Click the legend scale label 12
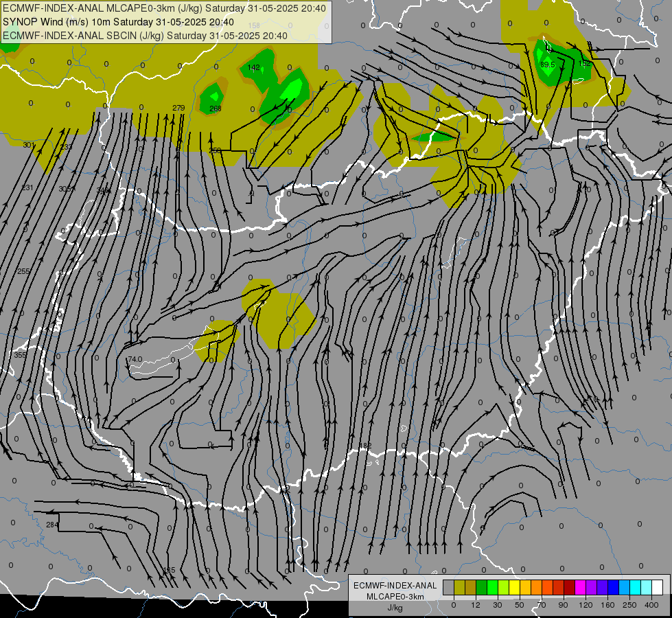 click(x=476, y=605)
